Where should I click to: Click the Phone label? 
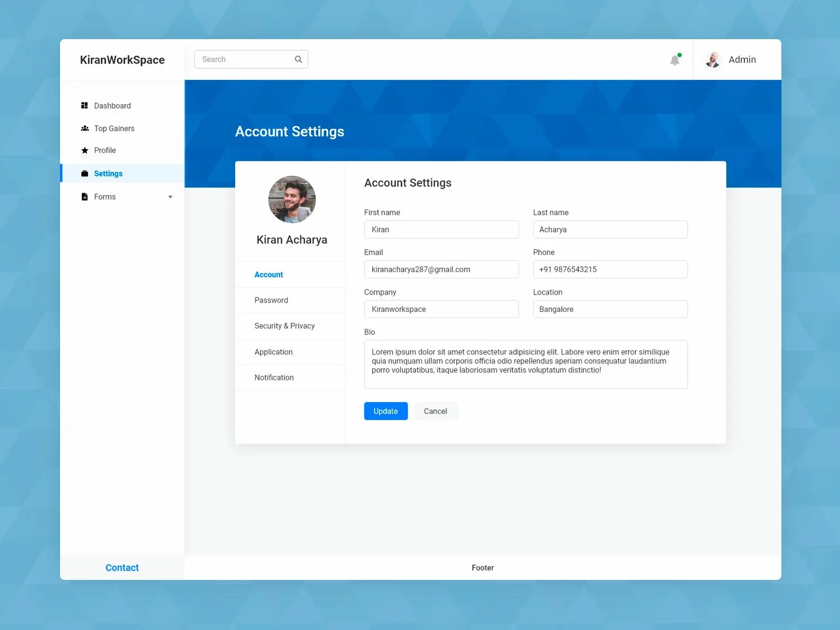[x=544, y=253]
